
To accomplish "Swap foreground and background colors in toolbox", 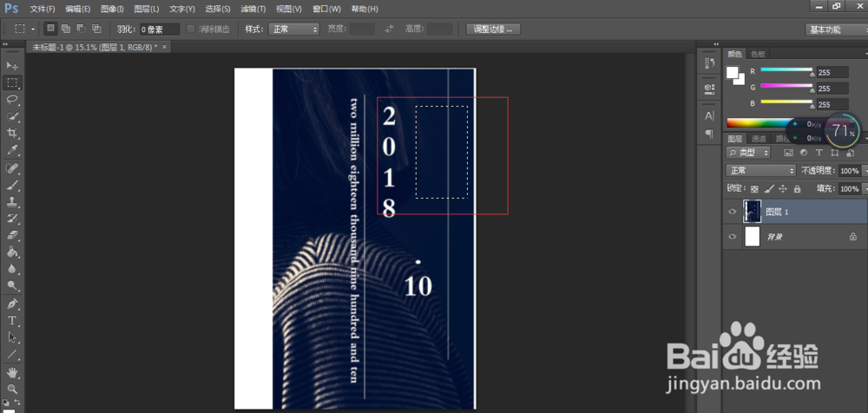I will point(17,402).
